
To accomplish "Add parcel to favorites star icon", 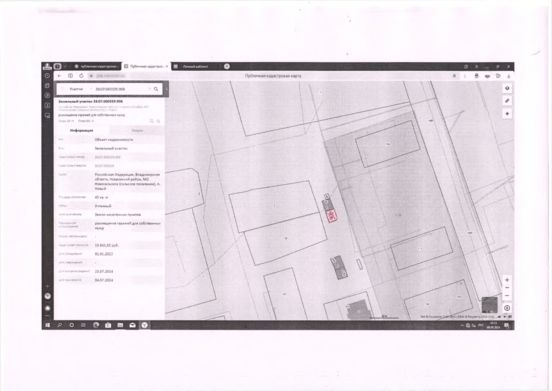I will [x=158, y=121].
